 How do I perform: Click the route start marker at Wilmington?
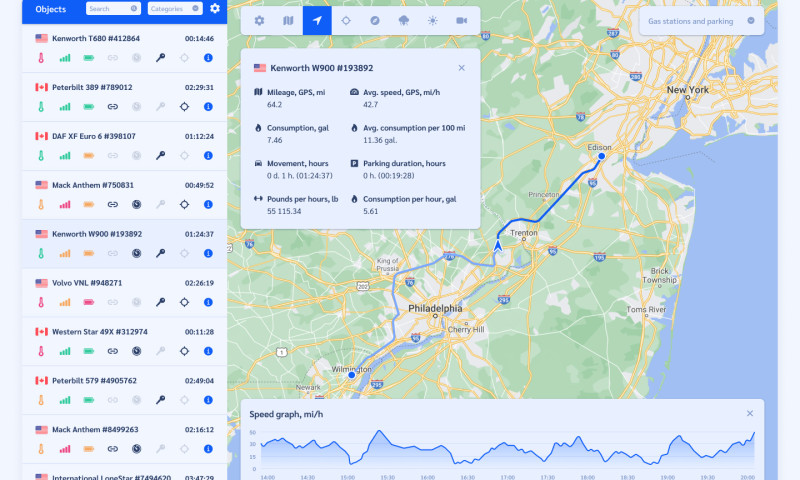(352, 375)
